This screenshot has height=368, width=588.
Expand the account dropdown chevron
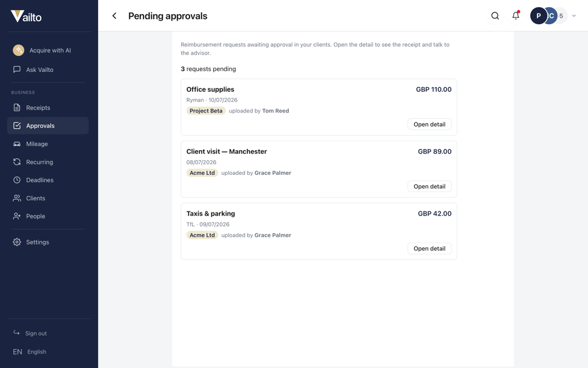tap(574, 16)
